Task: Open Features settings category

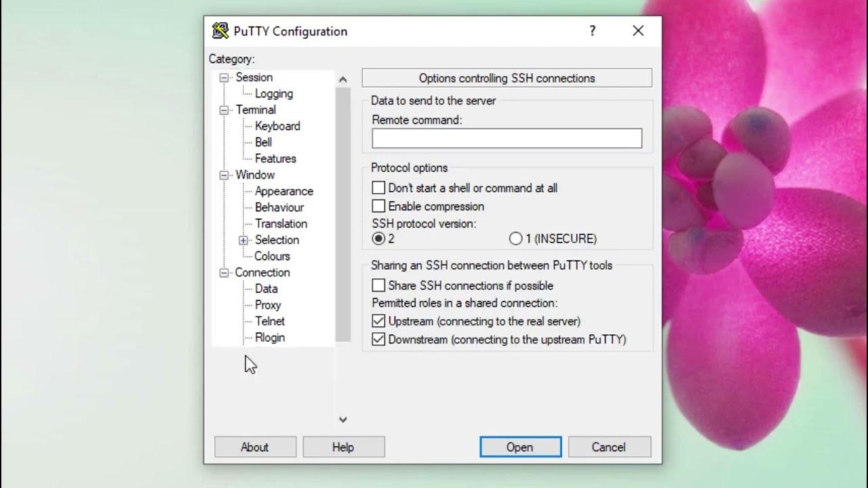Action: (x=275, y=159)
